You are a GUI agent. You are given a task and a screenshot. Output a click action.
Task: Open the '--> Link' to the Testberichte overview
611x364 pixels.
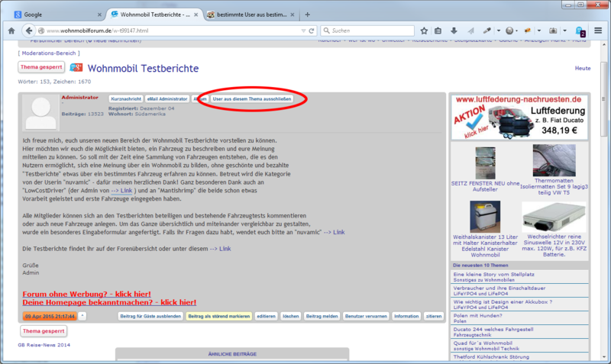click(x=220, y=248)
